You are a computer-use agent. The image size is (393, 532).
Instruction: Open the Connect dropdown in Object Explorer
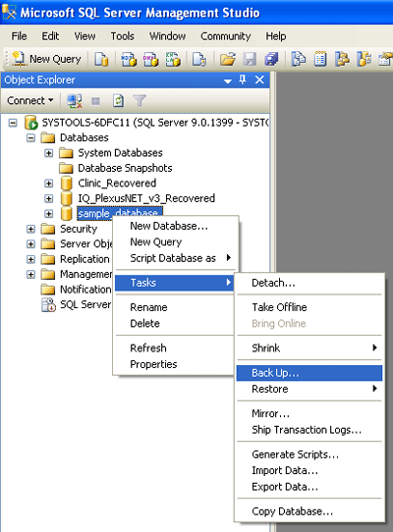pyautogui.click(x=30, y=100)
